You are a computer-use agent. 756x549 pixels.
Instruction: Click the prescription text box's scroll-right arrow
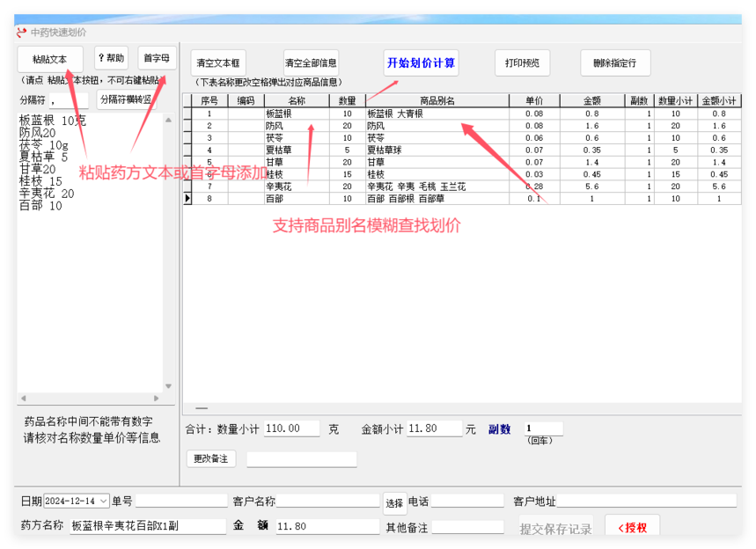pyautogui.click(x=156, y=399)
